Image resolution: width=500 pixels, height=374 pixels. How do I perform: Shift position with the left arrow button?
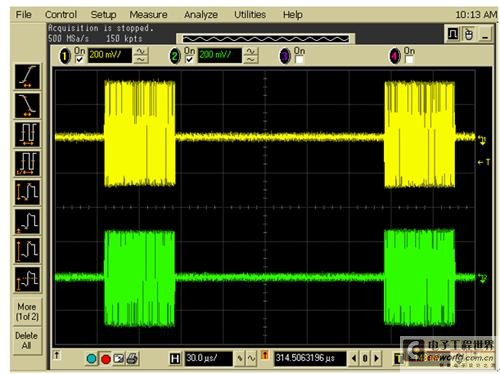click(x=354, y=358)
